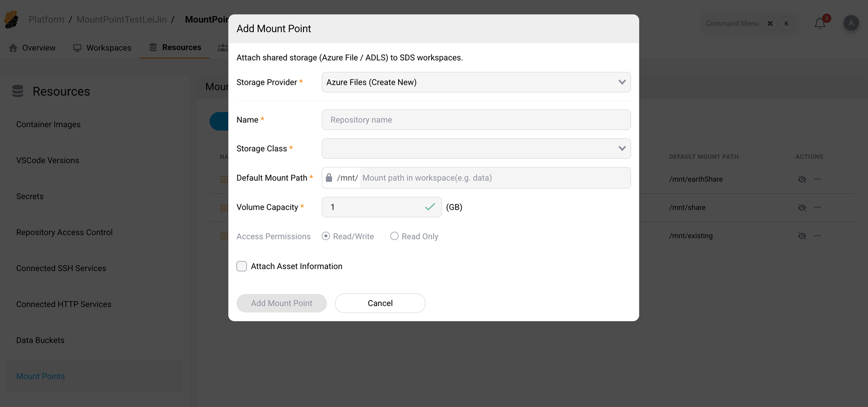This screenshot has width=868, height=407.
Task: Focus the Volume Capacity field
Action: tap(382, 207)
